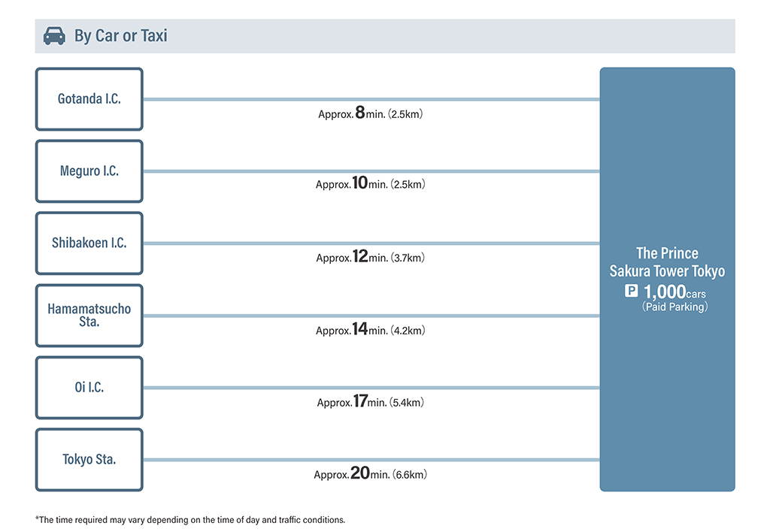Click the By Car or Taxi heading
Image resolution: width=770 pixels, height=532 pixels.
point(121,36)
